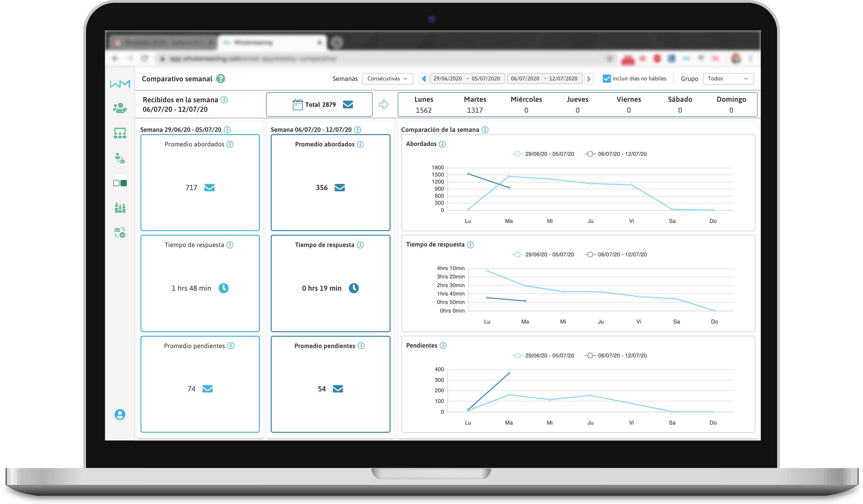Click the WM logo in sidebar
The image size is (863, 504).
(x=120, y=84)
